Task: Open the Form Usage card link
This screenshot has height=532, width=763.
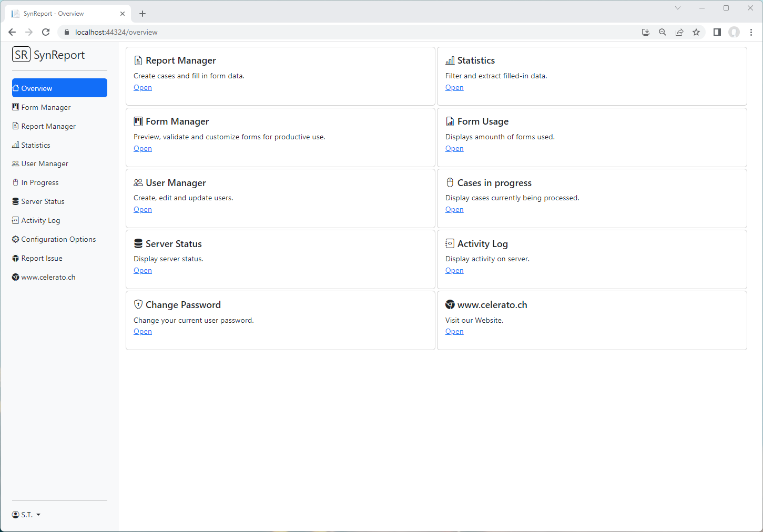Action: tap(454, 149)
